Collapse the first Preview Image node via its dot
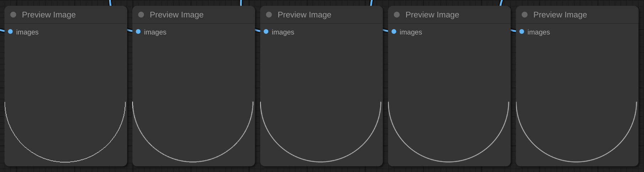The width and height of the screenshot is (644, 172). tap(13, 15)
